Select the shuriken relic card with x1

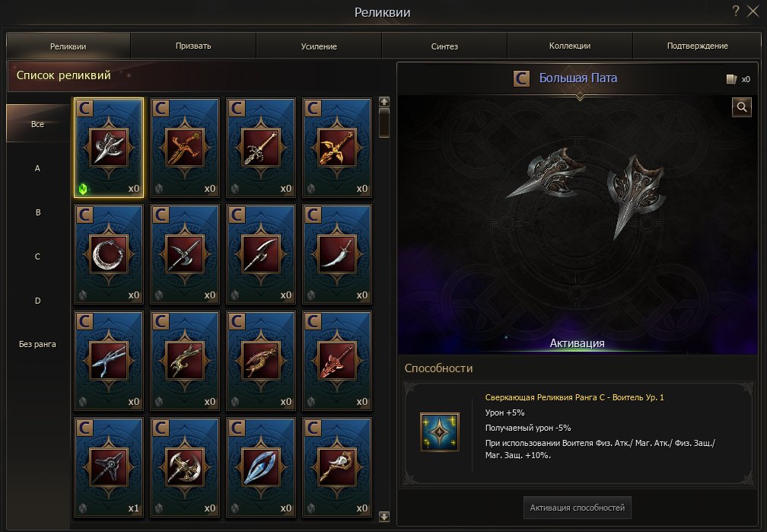coord(109,467)
